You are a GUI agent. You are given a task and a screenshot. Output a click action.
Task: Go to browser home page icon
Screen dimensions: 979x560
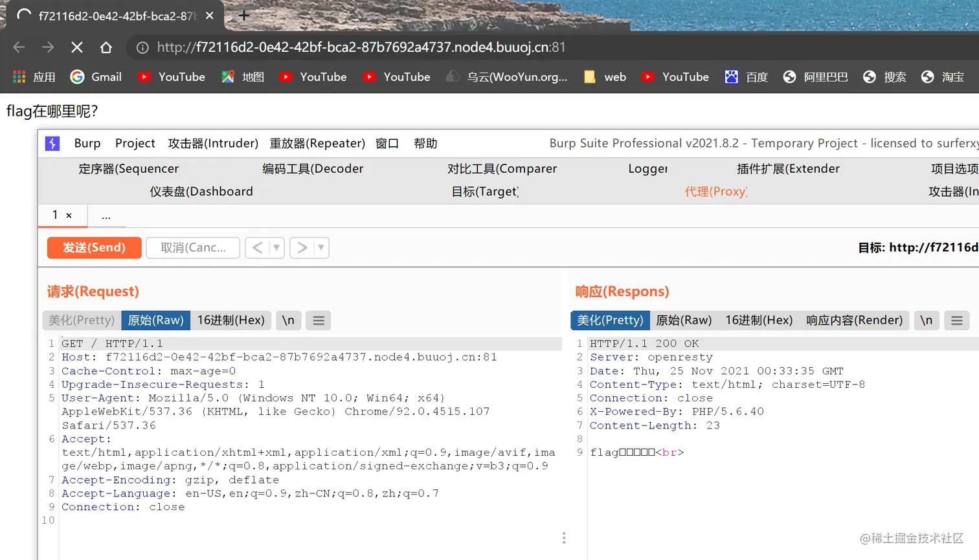click(x=106, y=47)
